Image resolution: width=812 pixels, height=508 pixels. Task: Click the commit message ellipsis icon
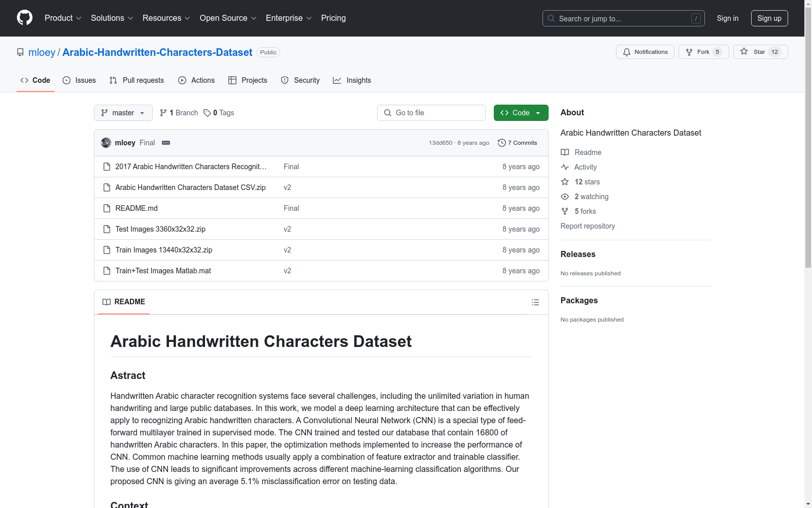[x=166, y=143]
